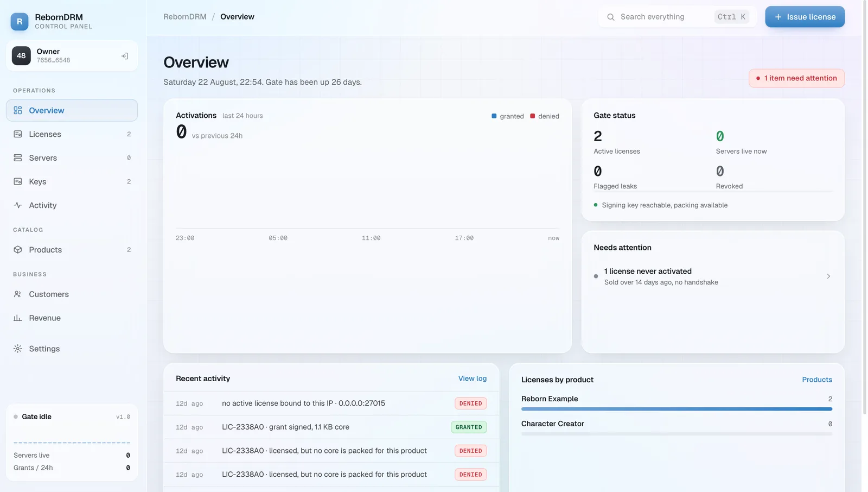Click the Overview breadcrumb item
The image size is (868, 492).
point(237,17)
